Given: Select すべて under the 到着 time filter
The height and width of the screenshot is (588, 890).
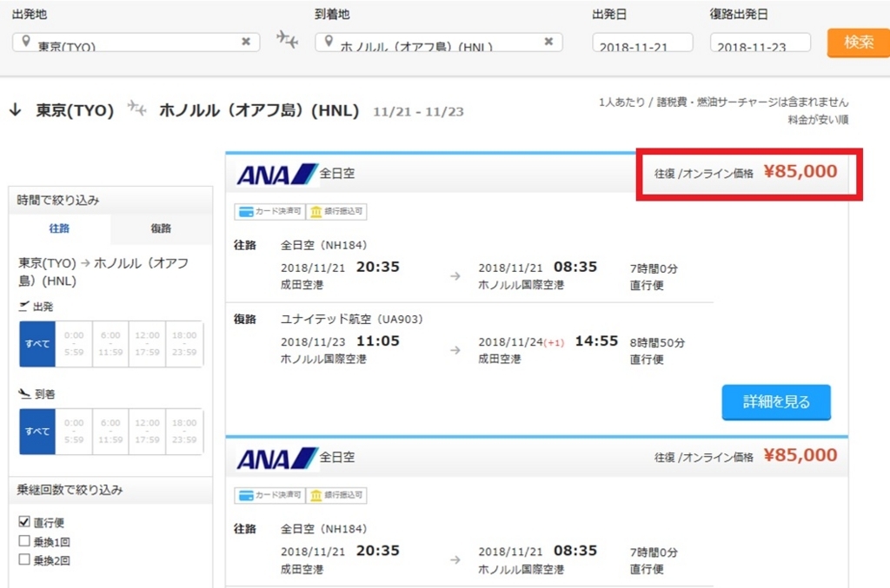Looking at the screenshot, I should click(x=37, y=431).
